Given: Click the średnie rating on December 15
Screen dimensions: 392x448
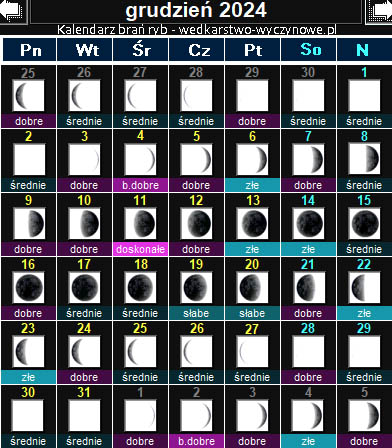Looking at the screenshot, I should click(364, 249).
